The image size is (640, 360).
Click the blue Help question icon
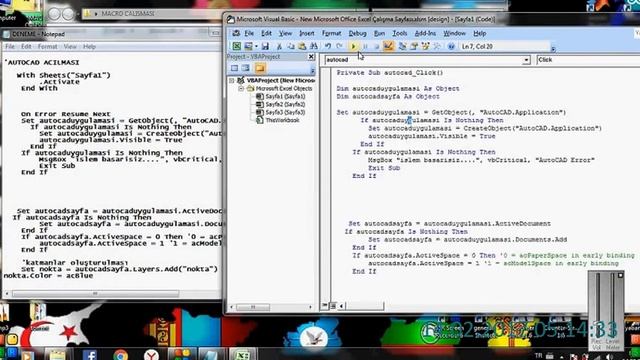click(x=451, y=47)
